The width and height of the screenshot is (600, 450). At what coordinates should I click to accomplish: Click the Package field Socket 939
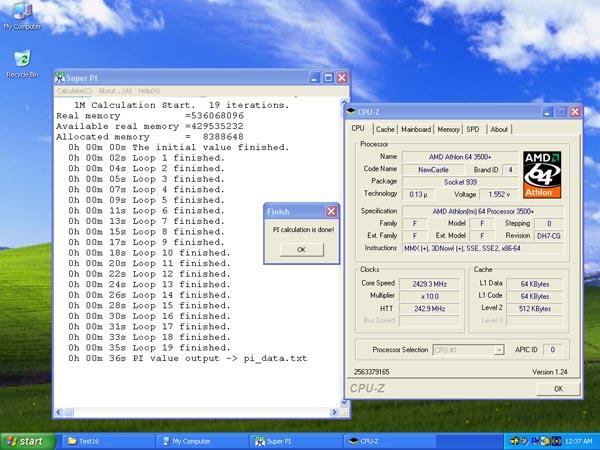coord(460,182)
